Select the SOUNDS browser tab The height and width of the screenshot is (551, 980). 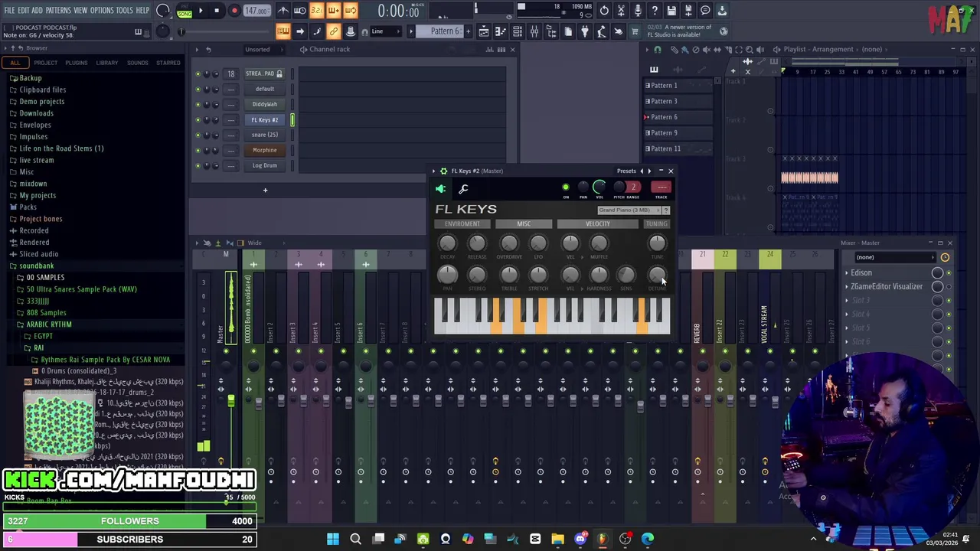(138, 63)
